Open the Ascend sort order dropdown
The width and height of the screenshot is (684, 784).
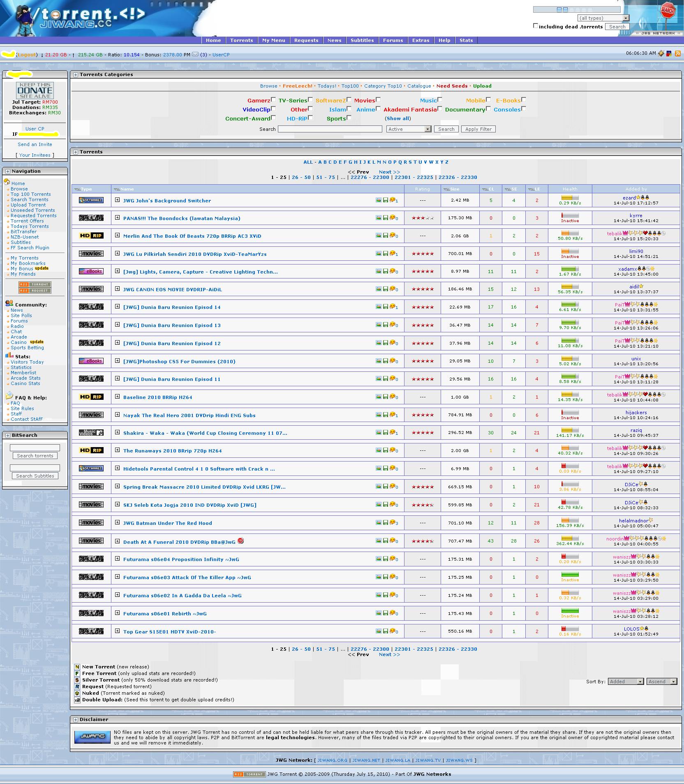[x=662, y=682]
